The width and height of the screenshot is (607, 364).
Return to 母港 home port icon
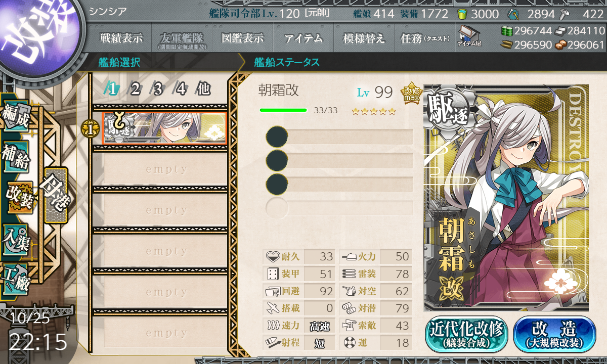(x=55, y=195)
